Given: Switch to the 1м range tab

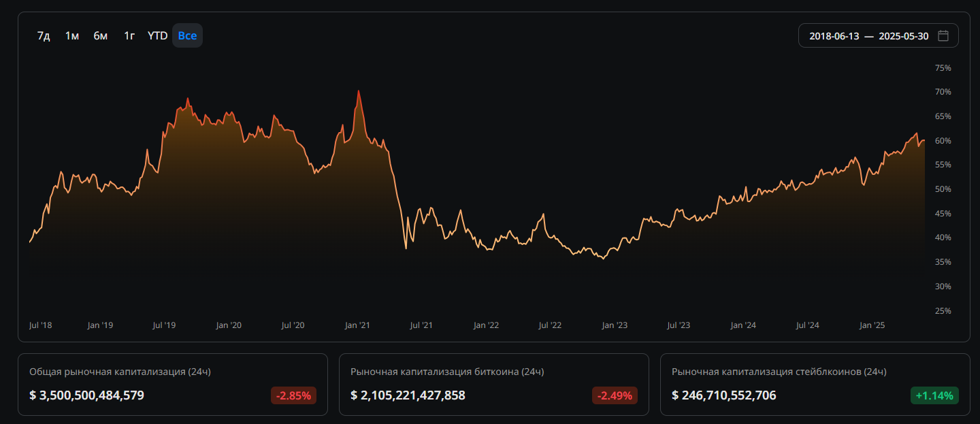Looking at the screenshot, I should pos(72,35).
